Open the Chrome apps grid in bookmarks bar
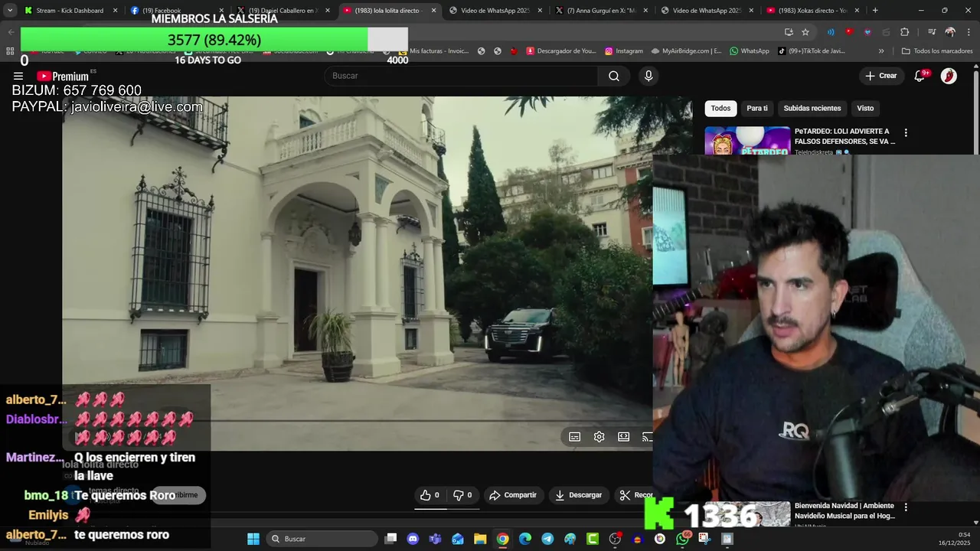The image size is (980, 551). (x=10, y=51)
